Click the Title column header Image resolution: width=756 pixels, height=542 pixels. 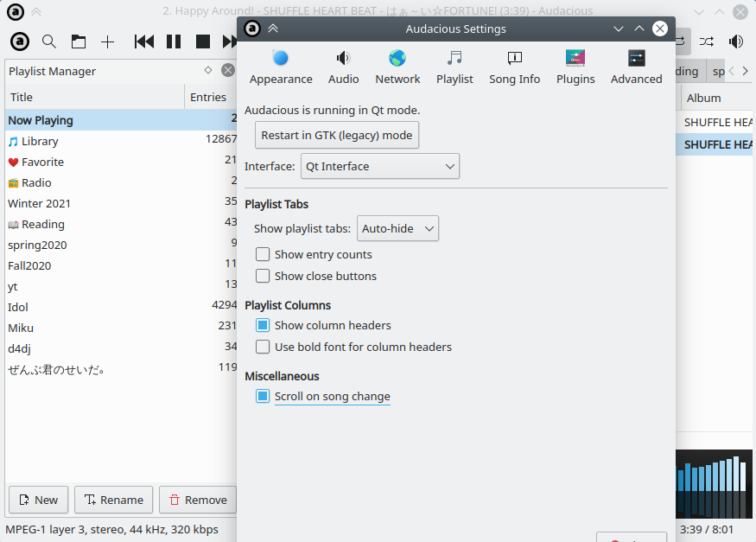point(95,97)
